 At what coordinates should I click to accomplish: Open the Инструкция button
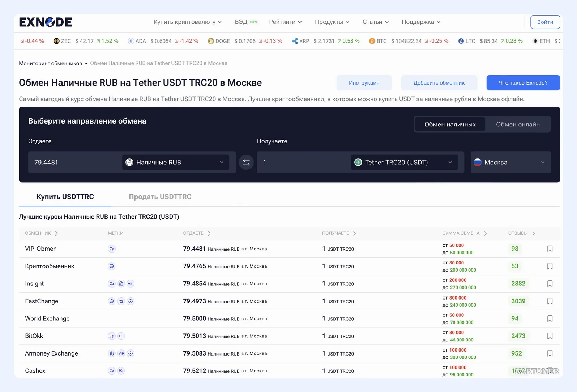click(364, 83)
